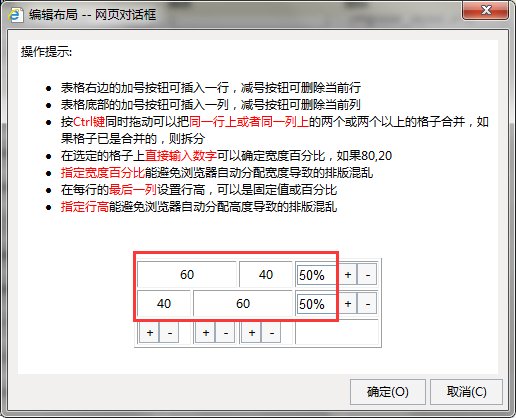Click the IE icon in the title bar
The image size is (516, 418).
click(16, 15)
